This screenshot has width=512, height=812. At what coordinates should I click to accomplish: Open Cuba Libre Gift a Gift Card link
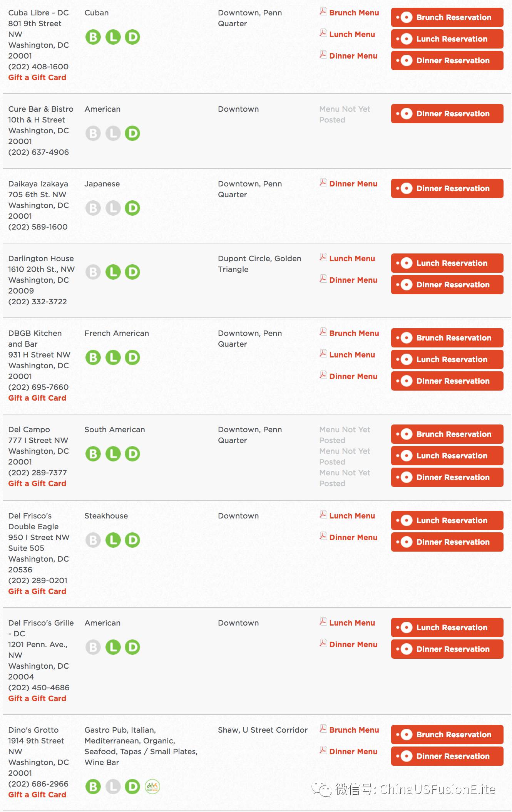tap(37, 77)
